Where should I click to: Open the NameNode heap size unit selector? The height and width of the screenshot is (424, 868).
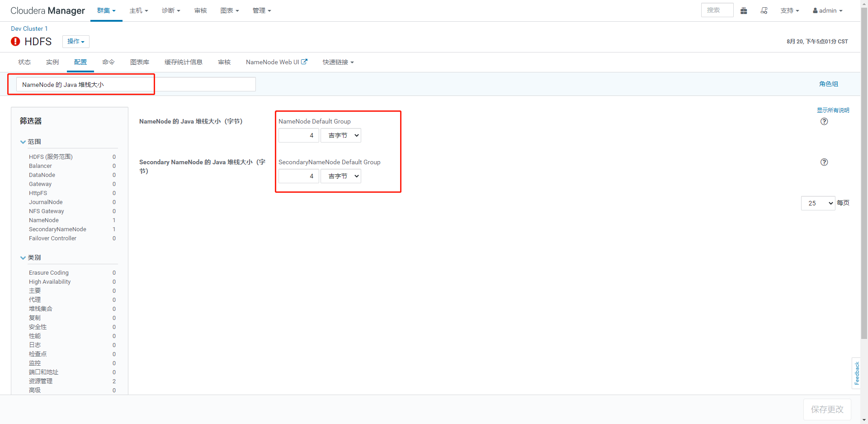[340, 135]
